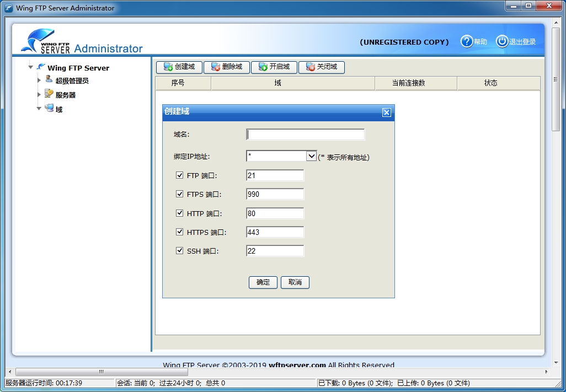
Task: Collapse the 域 tree node
Action: [39, 109]
